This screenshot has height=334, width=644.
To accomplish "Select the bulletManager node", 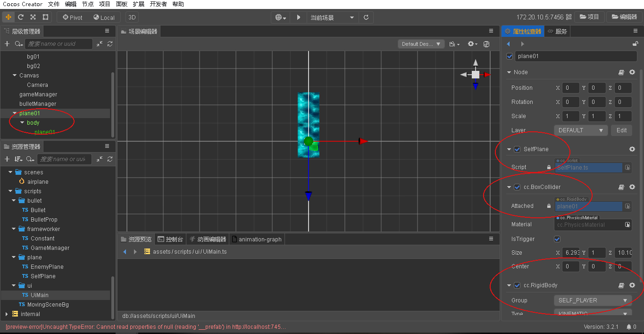I will pos(38,104).
